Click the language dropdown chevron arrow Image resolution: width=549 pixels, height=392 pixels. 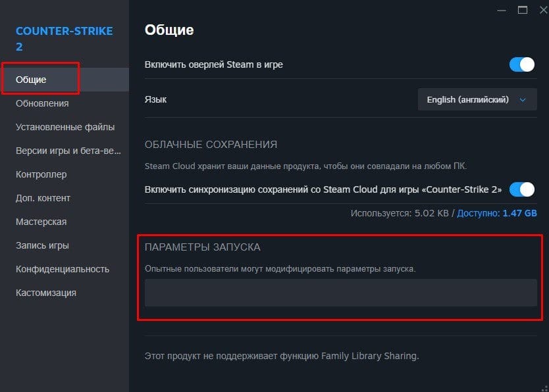[523, 100]
